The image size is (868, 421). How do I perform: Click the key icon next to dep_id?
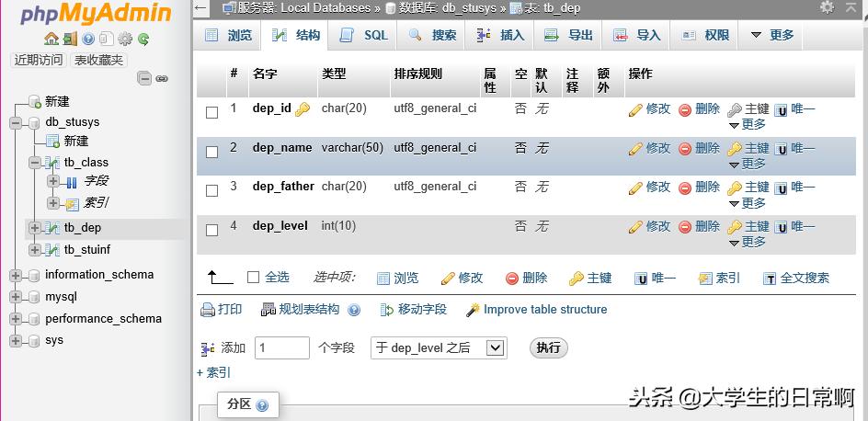[x=303, y=109]
